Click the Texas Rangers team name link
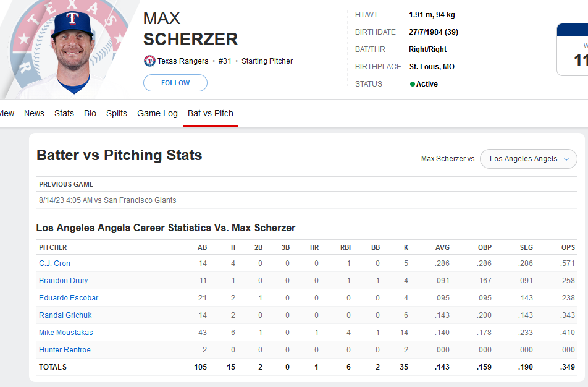Viewport: 588px width, 387px height. click(x=183, y=61)
